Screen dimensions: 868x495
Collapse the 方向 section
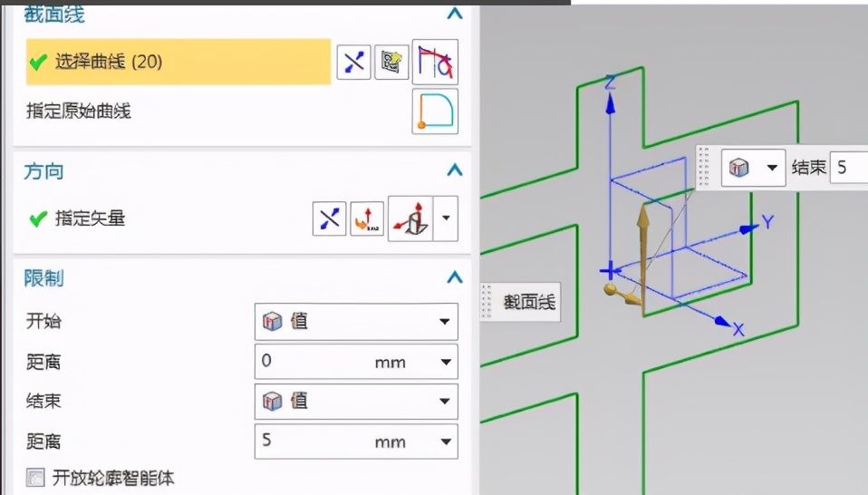455,170
